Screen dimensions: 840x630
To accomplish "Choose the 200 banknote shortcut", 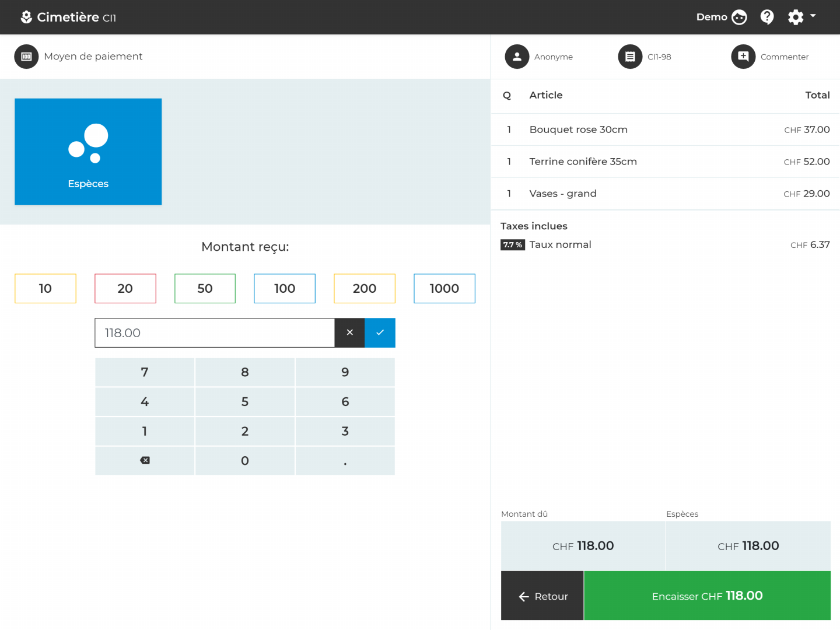I will pos(365,288).
